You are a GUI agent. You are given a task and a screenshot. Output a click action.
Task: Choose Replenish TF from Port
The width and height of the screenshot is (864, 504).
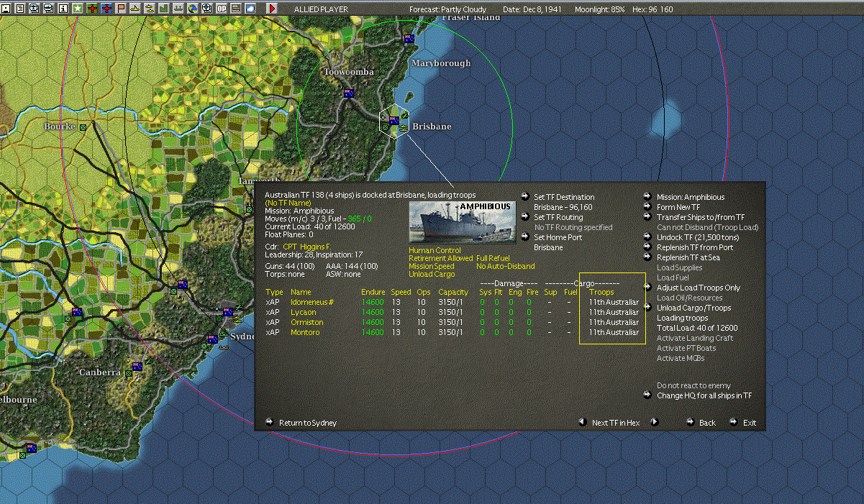pyautogui.click(x=694, y=247)
